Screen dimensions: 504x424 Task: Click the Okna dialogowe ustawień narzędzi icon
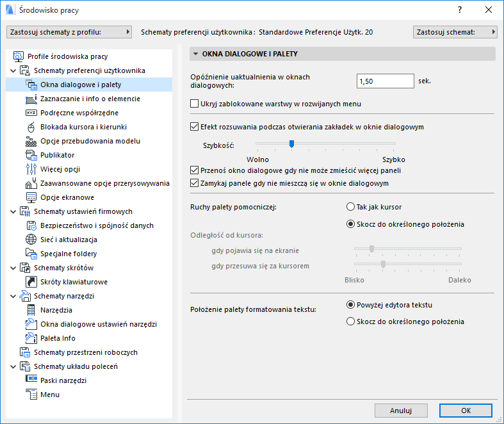[31, 324]
